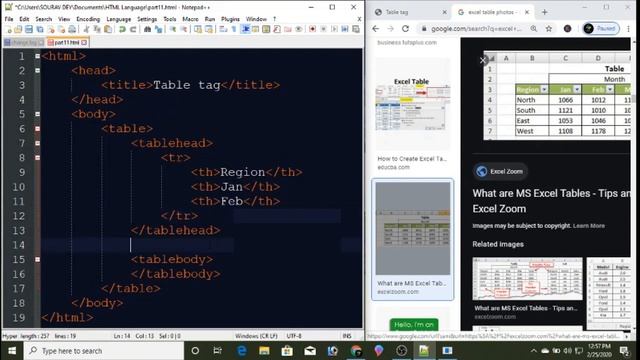Open the What are MS Excel Tables title
The height and width of the screenshot is (360, 640).
(x=551, y=201)
